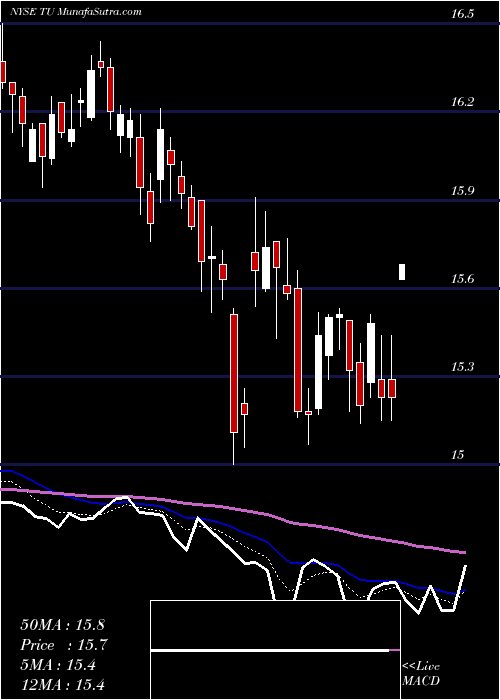The width and height of the screenshot is (500, 700).
Task: Click the last red candle on the right
Action: (392, 388)
